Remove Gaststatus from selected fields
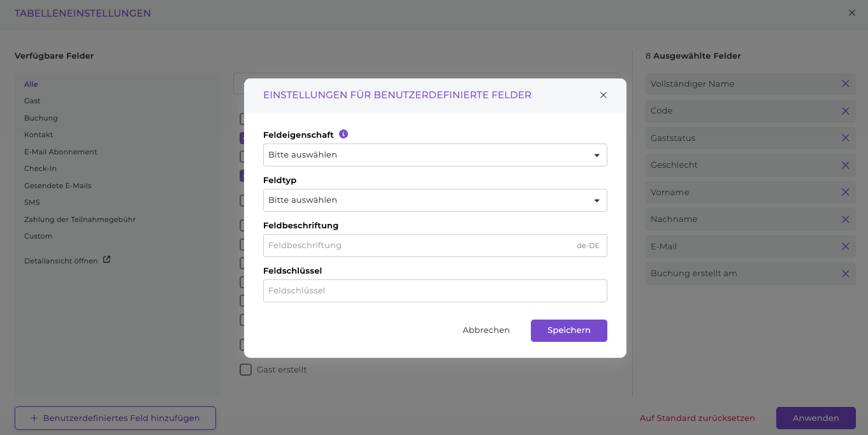Viewport: 868px width, 435px height. point(845,138)
